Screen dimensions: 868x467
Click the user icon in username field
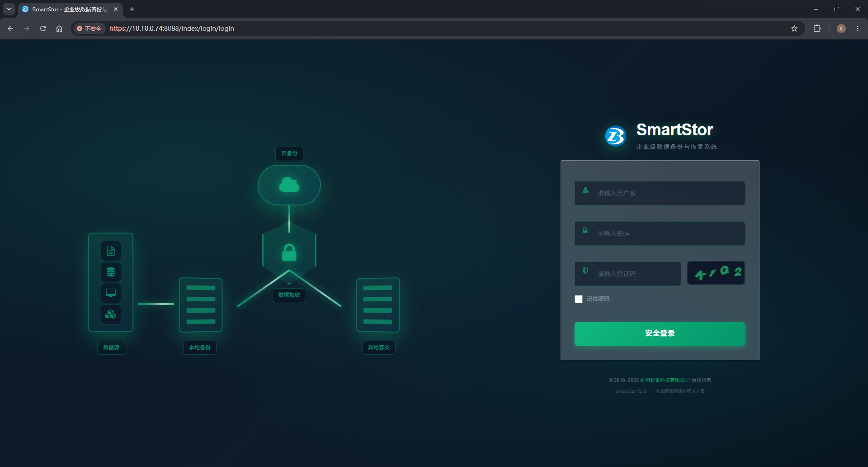[x=585, y=191]
